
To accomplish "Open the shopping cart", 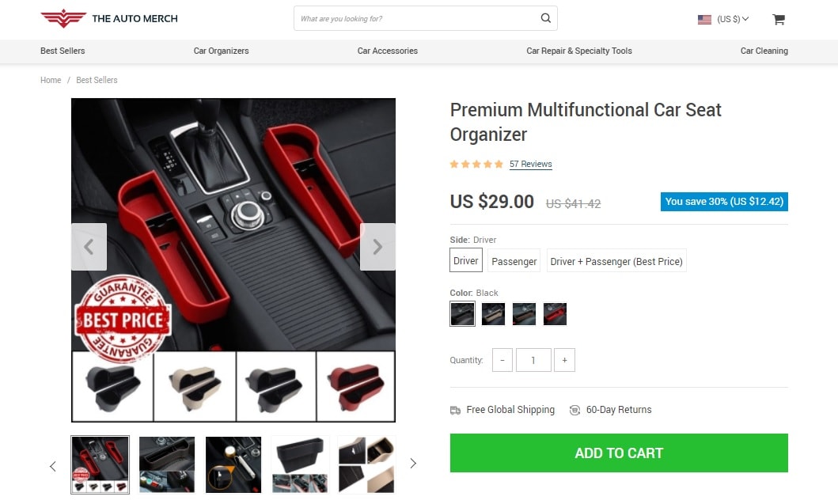I will click(779, 18).
